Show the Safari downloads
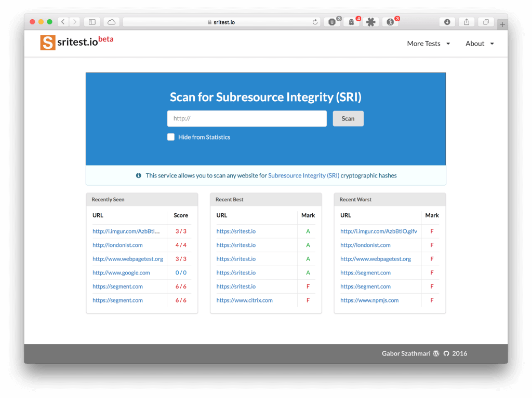The height and width of the screenshot is (398, 532). pyautogui.click(x=447, y=22)
